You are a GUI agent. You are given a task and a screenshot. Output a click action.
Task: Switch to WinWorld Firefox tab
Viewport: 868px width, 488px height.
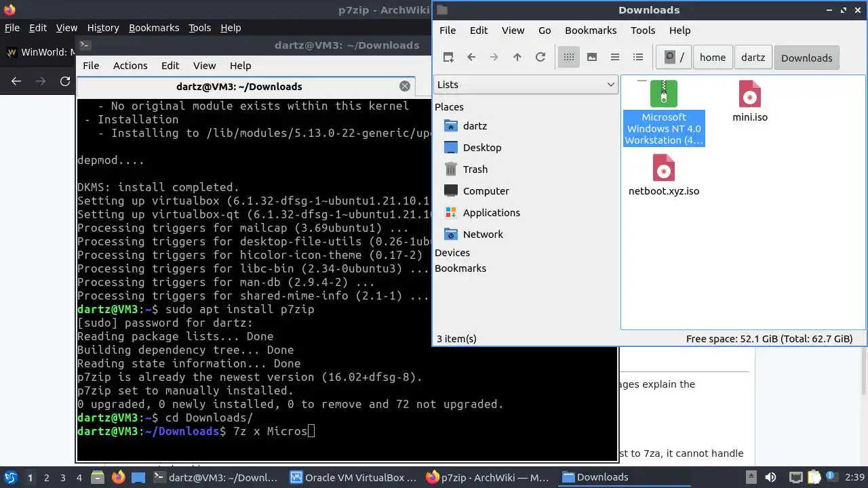(x=40, y=52)
